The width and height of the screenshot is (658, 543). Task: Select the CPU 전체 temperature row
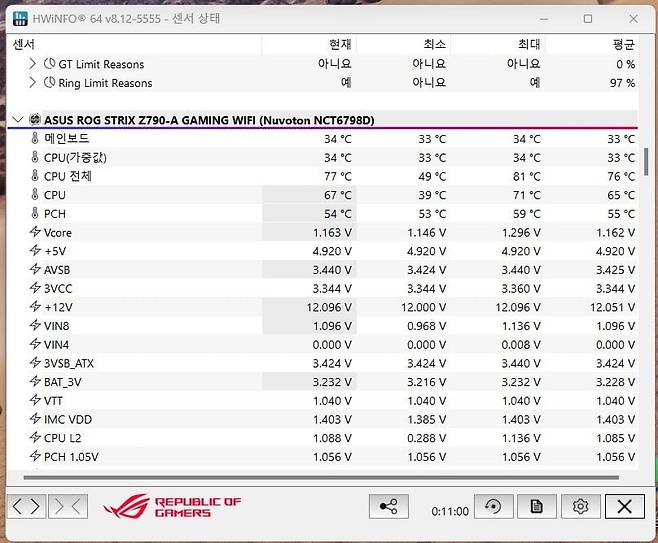[323, 176]
